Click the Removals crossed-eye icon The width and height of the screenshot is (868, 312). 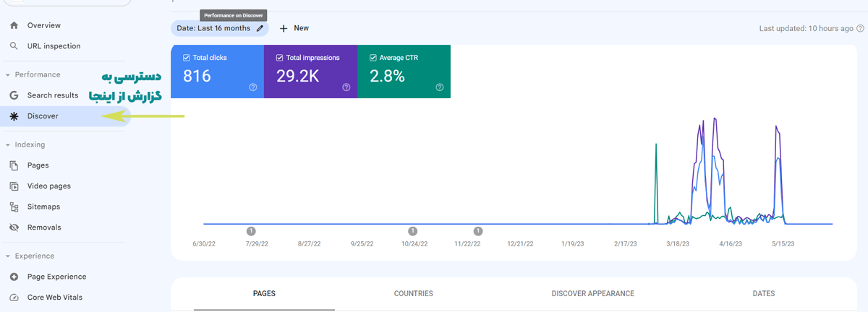(14, 227)
